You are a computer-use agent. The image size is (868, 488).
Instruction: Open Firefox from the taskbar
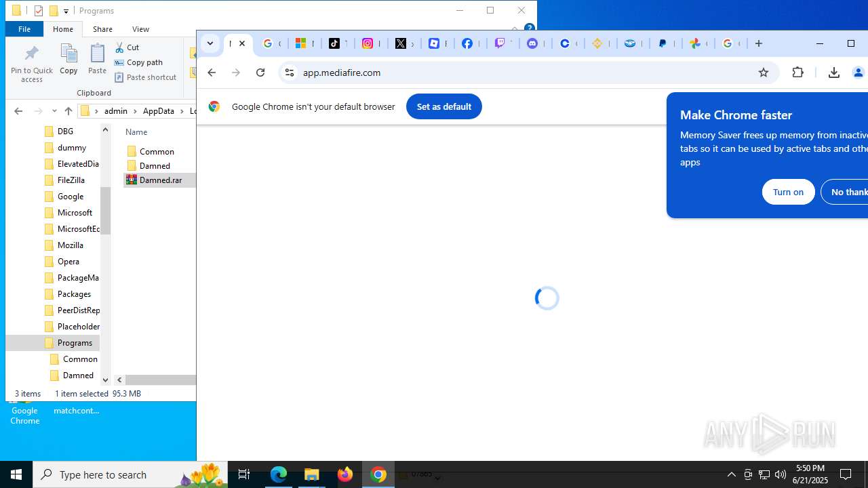[345, 474]
